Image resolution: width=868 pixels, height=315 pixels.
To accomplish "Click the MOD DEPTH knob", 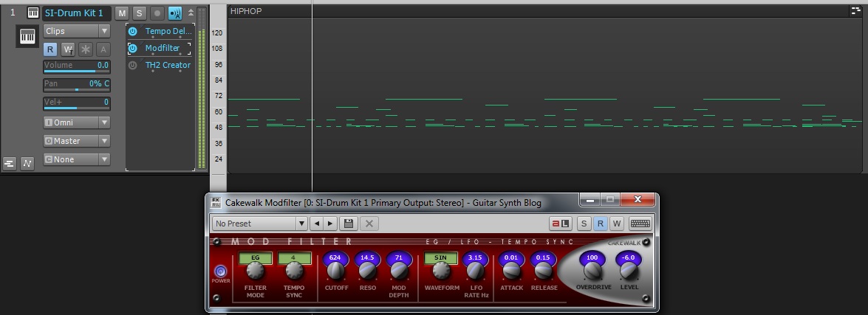I will tap(399, 271).
